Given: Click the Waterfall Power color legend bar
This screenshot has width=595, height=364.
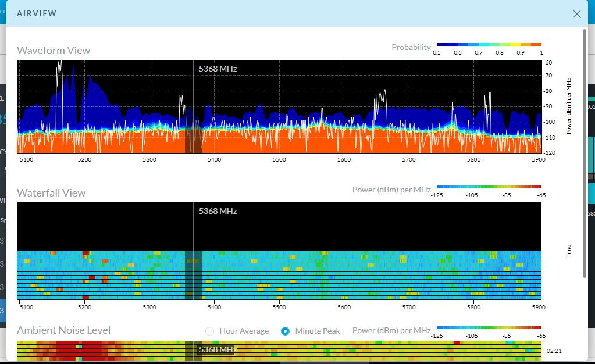Looking at the screenshot, I should point(489,187).
